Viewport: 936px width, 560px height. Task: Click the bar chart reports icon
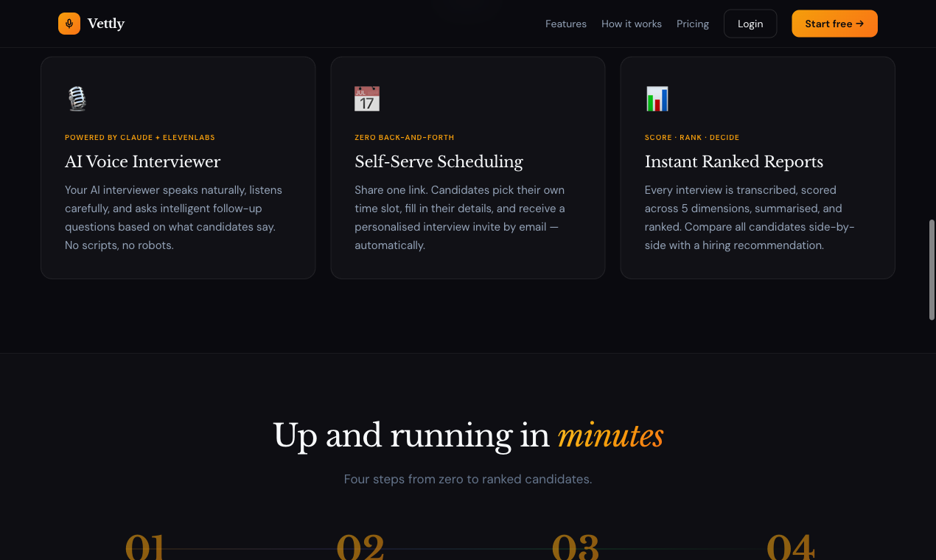[x=657, y=99]
